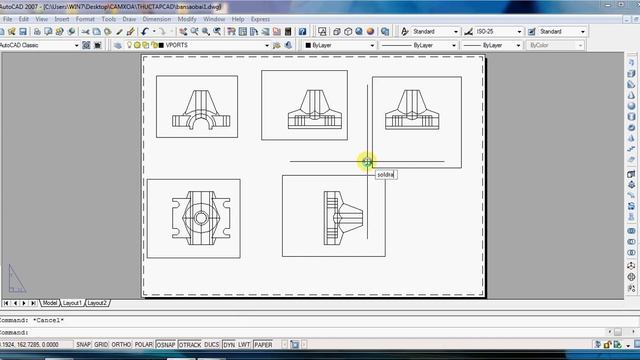Click the Undo arrow icon
The width and height of the screenshot is (640, 360).
(x=145, y=31)
